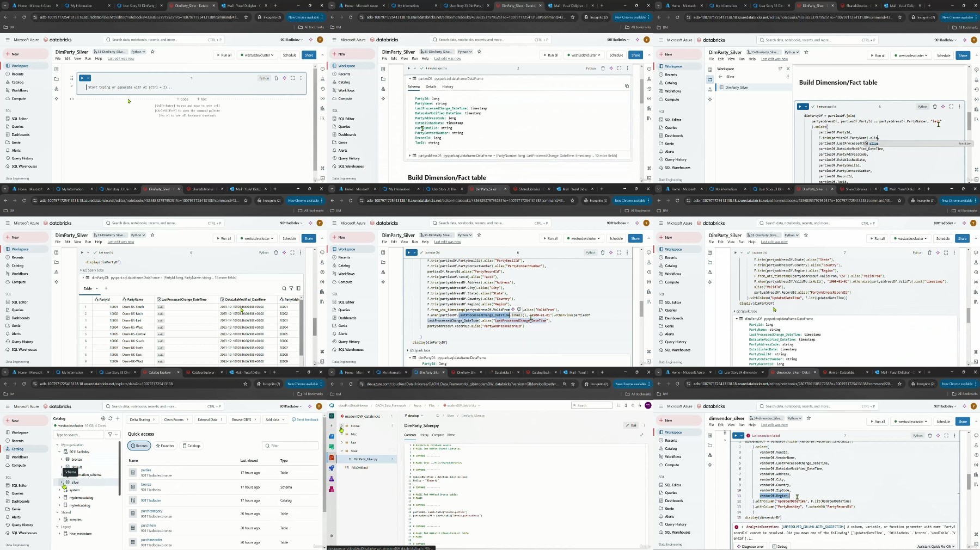
Task: Open Test Plans flask icon in Azure DevOps window
Action: tap(332, 479)
